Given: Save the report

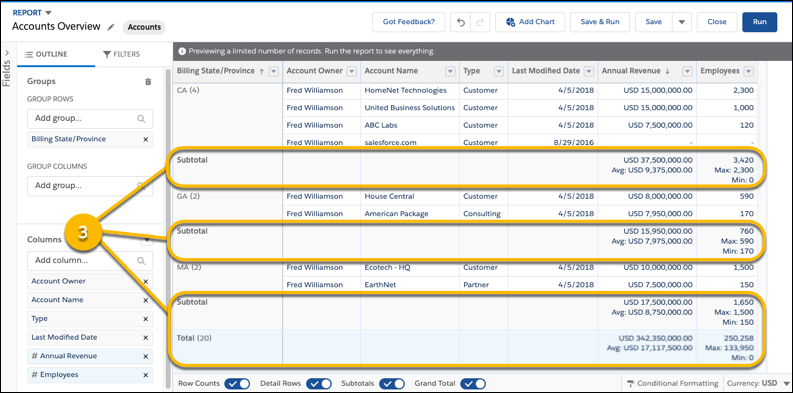Looking at the screenshot, I should pyautogui.click(x=653, y=22).
